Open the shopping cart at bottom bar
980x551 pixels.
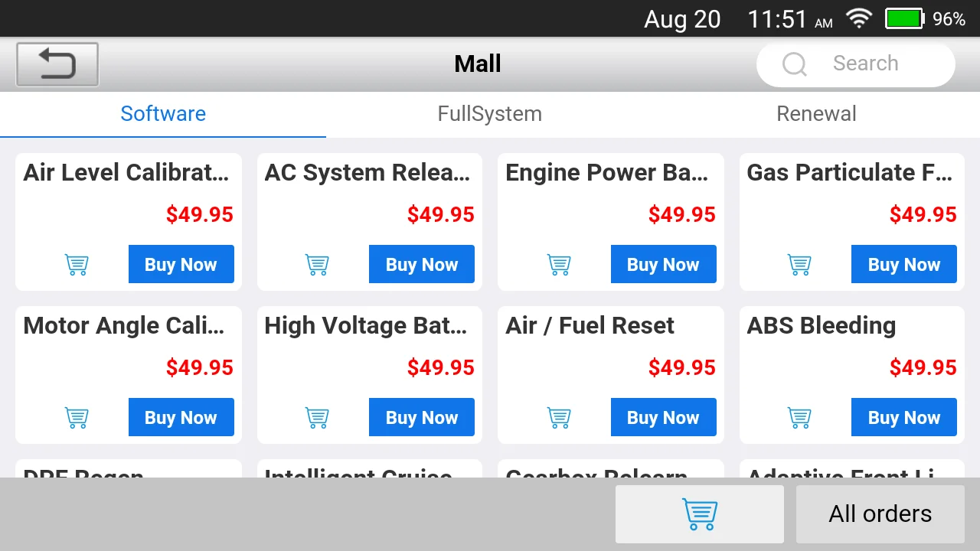tap(699, 514)
